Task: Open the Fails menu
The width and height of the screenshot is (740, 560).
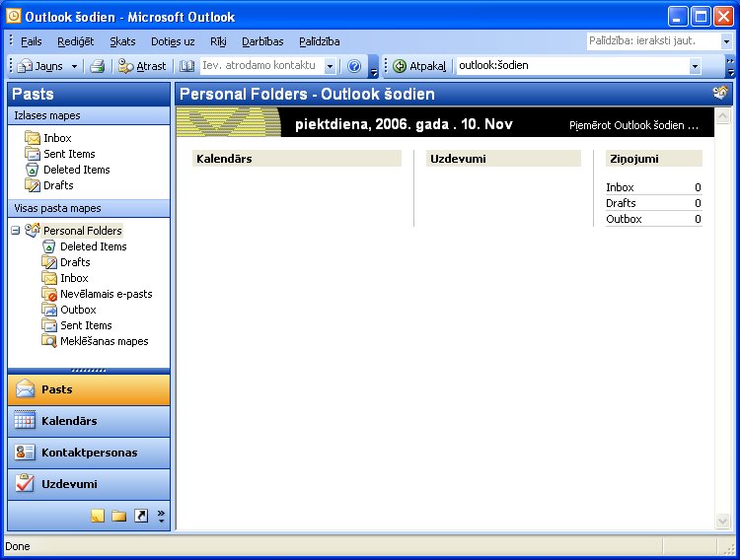Action: tap(32, 41)
